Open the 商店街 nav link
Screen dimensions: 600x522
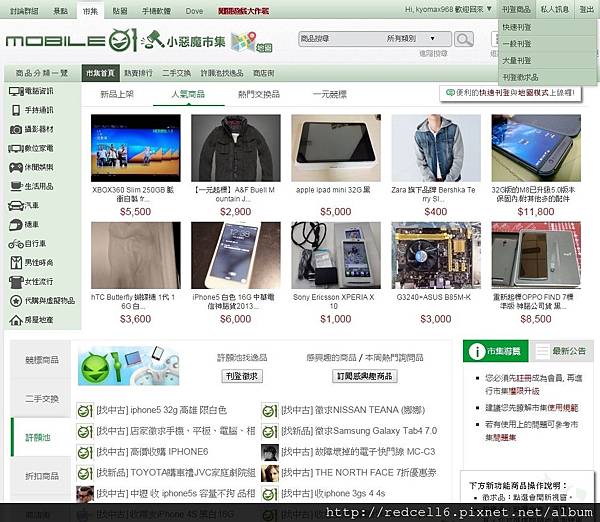(264, 73)
